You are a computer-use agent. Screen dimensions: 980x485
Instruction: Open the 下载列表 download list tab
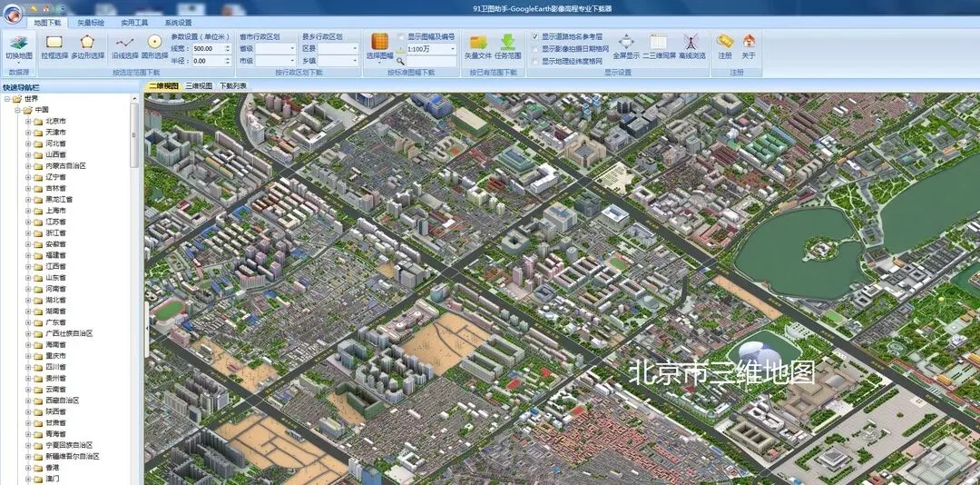(233, 85)
